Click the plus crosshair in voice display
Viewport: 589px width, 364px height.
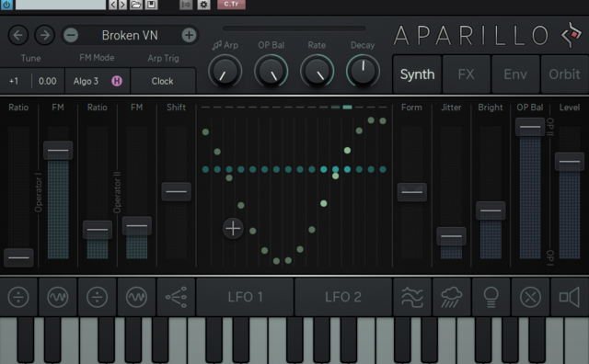[x=233, y=228]
